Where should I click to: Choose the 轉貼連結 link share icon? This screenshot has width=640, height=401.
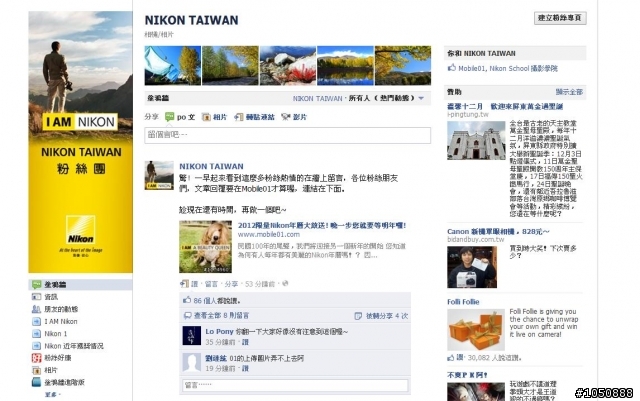239,117
